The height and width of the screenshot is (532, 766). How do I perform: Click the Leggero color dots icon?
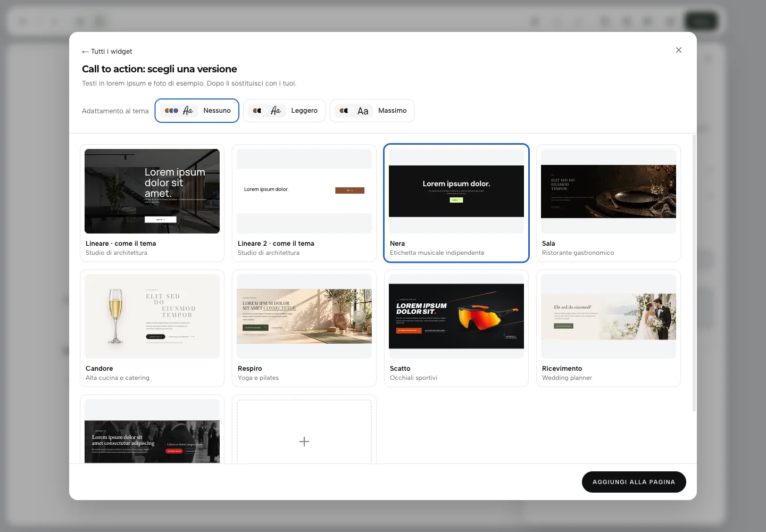pos(257,111)
